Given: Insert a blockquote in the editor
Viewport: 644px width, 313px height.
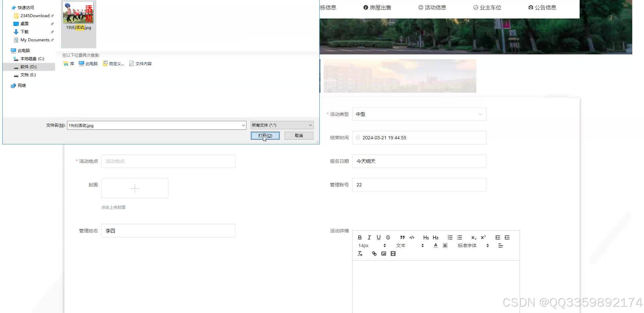Looking at the screenshot, I should (x=402, y=237).
